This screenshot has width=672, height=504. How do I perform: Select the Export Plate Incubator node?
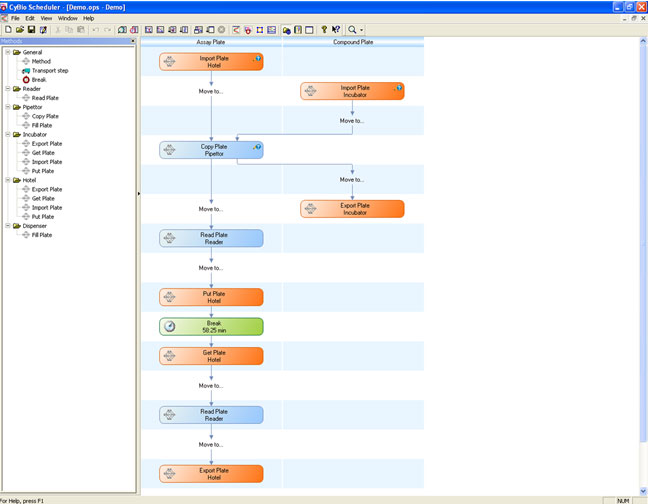352,209
